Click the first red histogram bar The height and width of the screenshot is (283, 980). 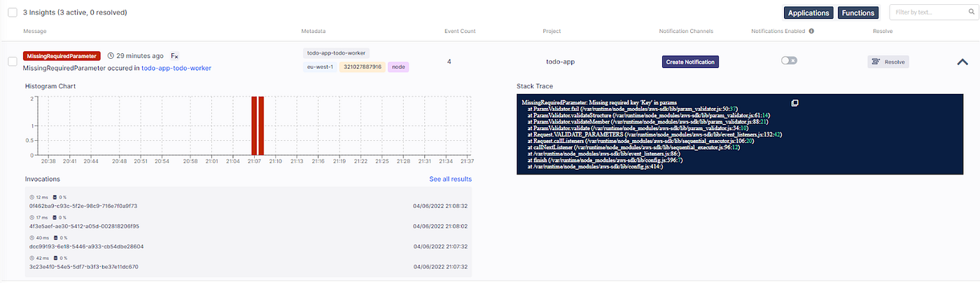(x=255, y=126)
